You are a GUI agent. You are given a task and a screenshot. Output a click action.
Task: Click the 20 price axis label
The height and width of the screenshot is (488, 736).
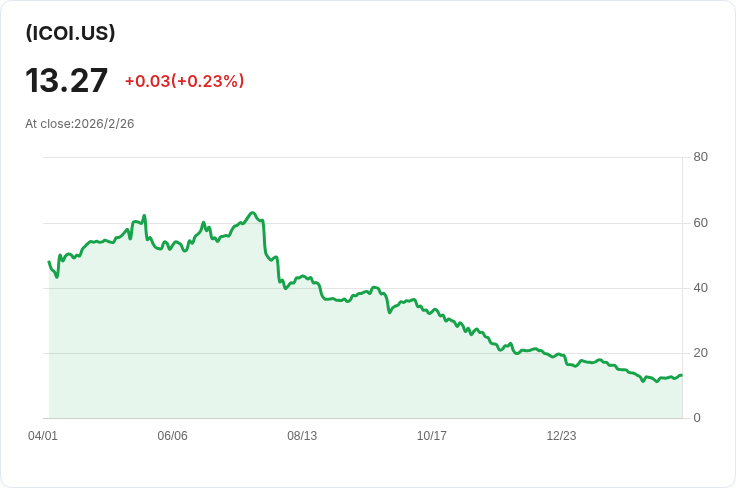pos(700,353)
